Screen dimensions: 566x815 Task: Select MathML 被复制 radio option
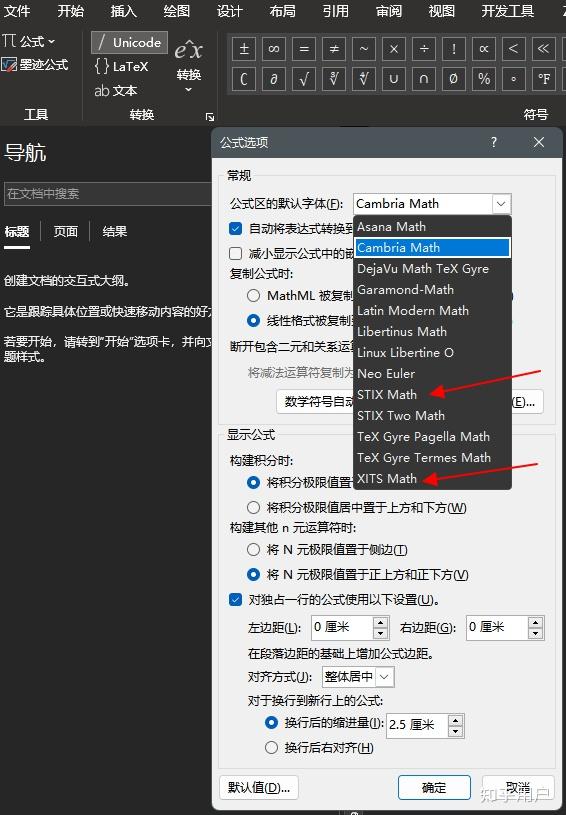point(253,296)
